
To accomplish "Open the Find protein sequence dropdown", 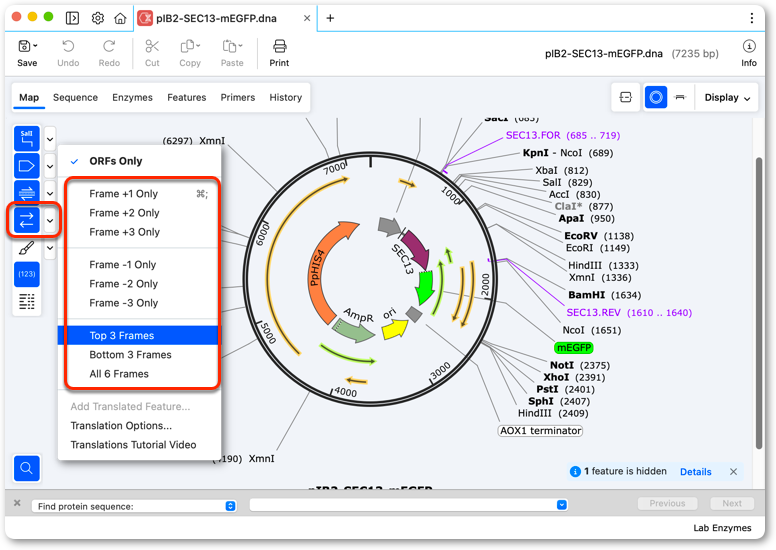I will 134,506.
